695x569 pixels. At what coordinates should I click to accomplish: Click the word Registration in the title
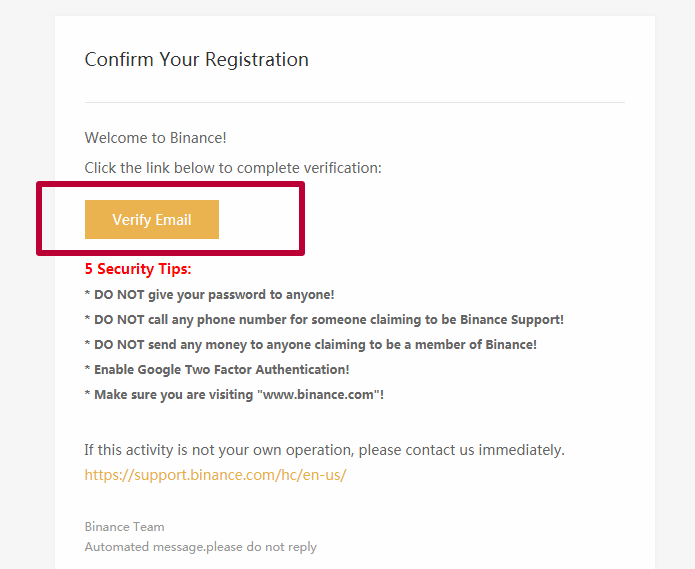(257, 60)
